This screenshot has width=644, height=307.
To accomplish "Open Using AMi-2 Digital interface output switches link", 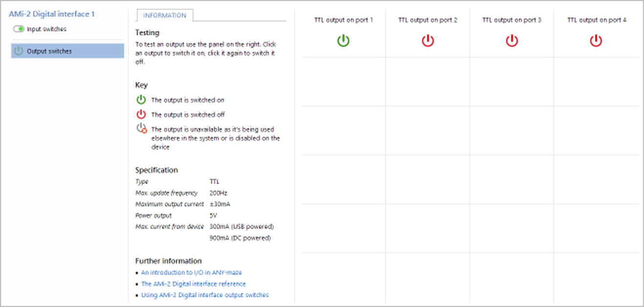I will 205,295.
